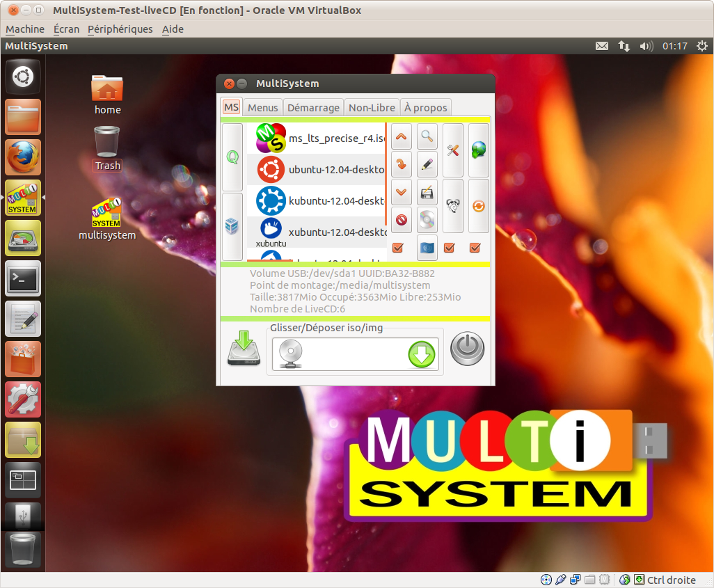Click the orange refresh icon
Screen dimensions: 714x588
[478, 205]
